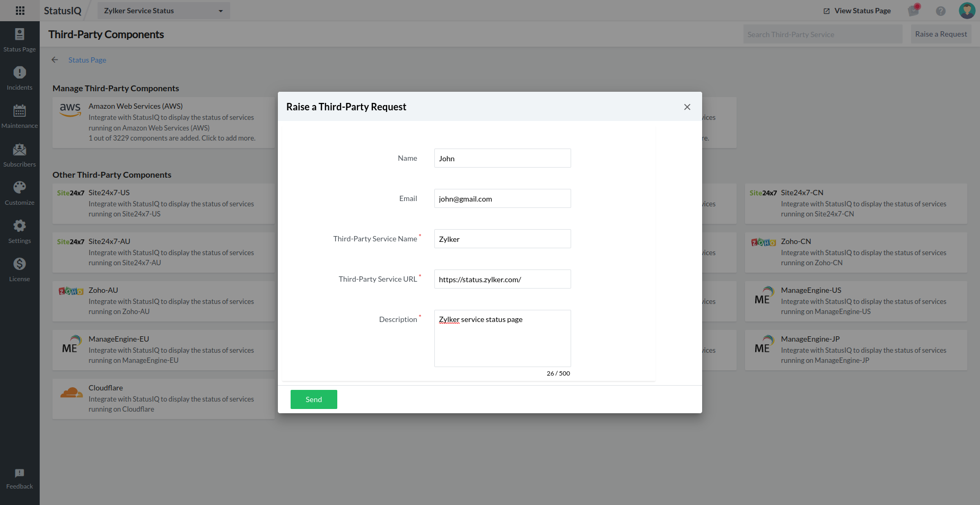Click the Send button
The height and width of the screenshot is (505, 980).
[x=313, y=399]
